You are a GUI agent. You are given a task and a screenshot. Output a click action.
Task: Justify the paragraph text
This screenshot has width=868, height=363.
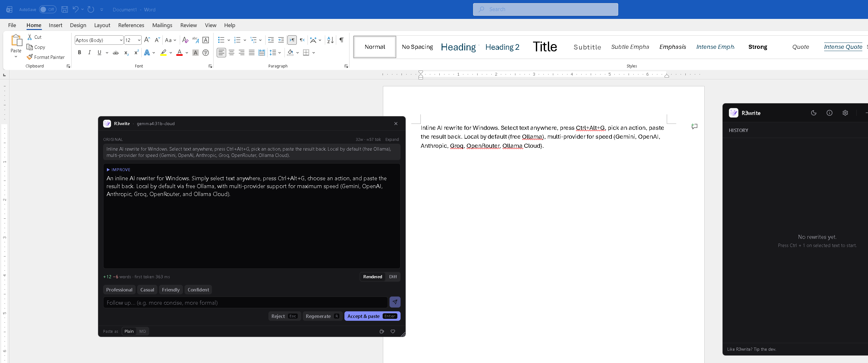pyautogui.click(x=252, y=53)
